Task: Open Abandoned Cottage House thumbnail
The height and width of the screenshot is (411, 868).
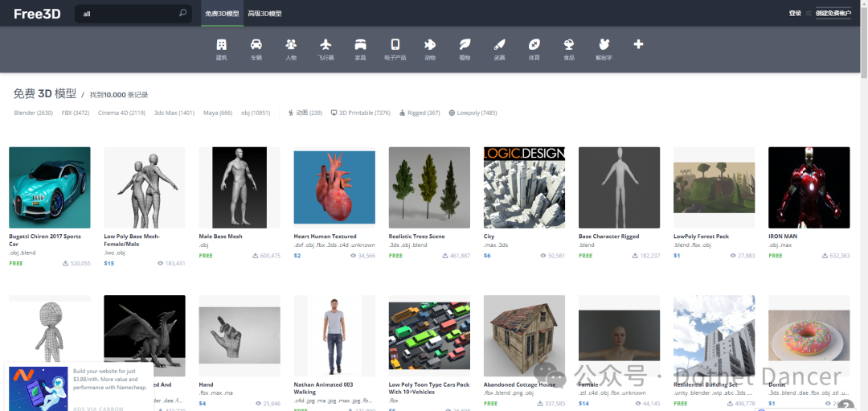Action: pos(524,335)
